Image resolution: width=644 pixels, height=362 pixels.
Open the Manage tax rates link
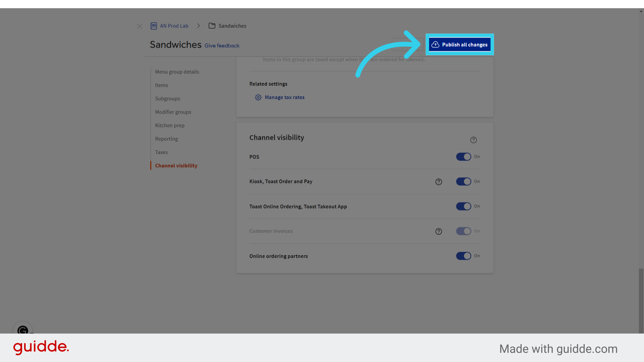285,97
